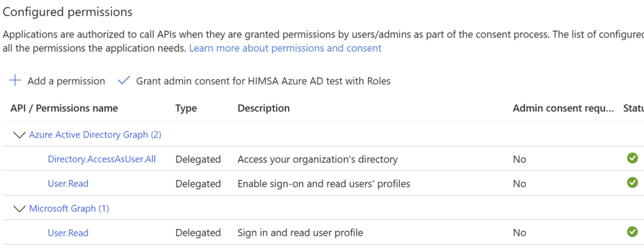644x249 pixels.
Task: Collapse the Azure Active Directory Graph chevron
Action: [19, 135]
